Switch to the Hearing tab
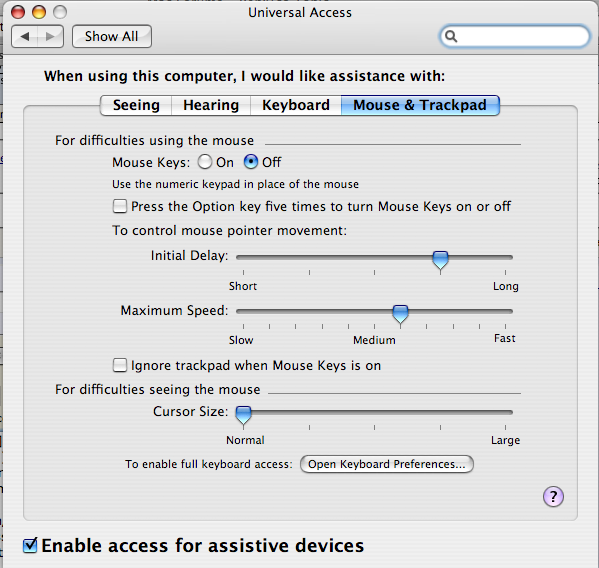Viewport: 599px width, 568px height. (211, 105)
